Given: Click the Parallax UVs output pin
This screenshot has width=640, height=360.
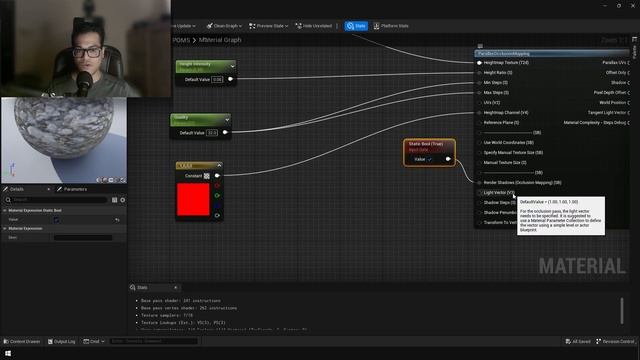Looking at the screenshot, I should point(628,63).
